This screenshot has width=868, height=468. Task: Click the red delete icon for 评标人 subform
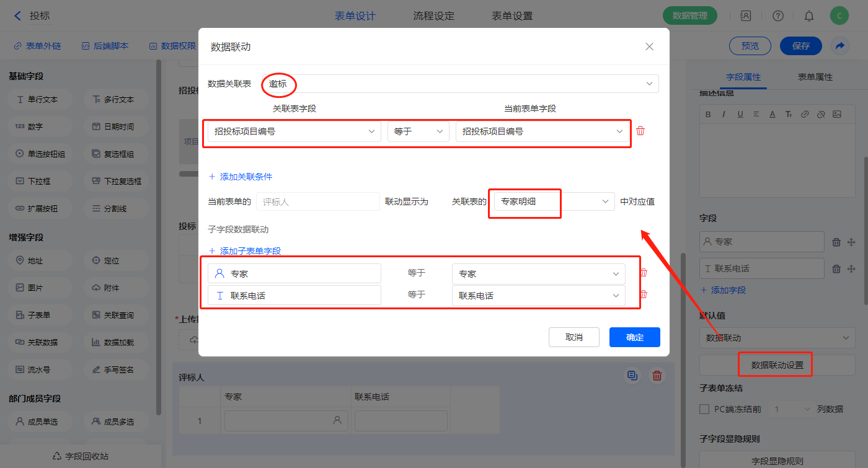click(657, 376)
